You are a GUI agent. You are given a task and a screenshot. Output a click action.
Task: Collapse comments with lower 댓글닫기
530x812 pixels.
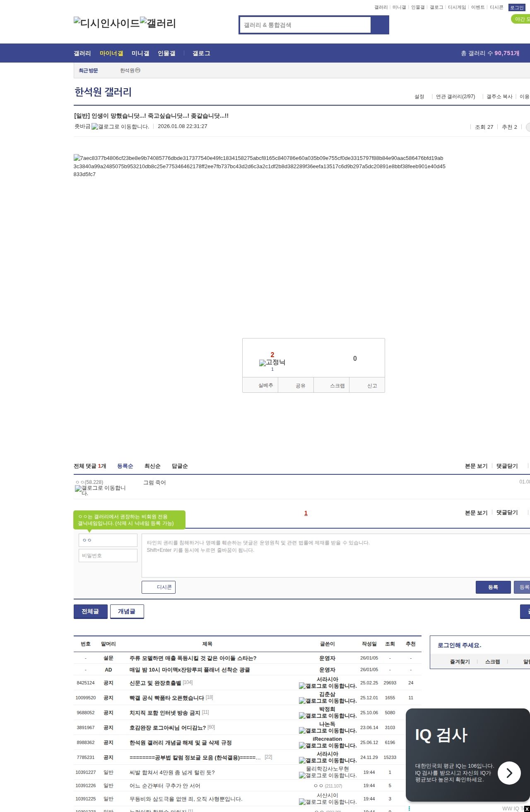pyautogui.click(x=507, y=512)
